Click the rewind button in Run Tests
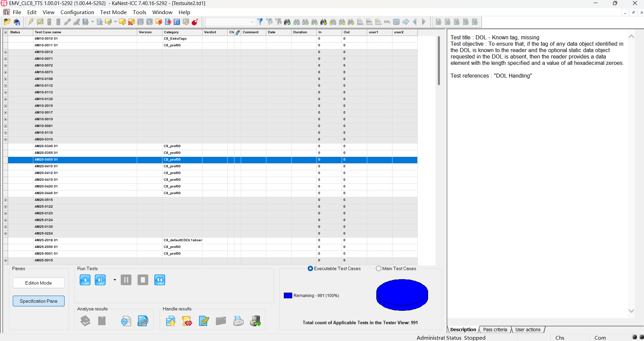Viewport: 644px width, 341px height. 160,280
